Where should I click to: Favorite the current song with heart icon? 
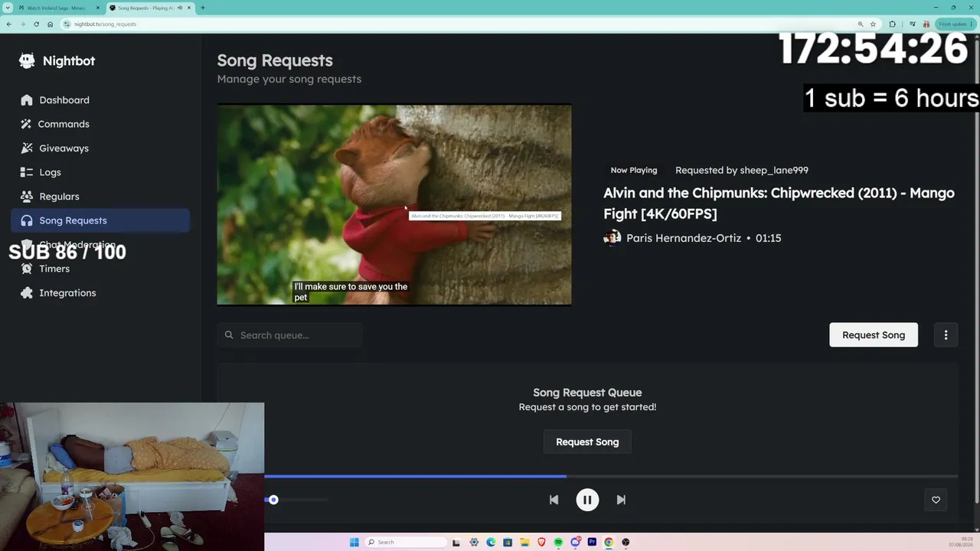936,500
